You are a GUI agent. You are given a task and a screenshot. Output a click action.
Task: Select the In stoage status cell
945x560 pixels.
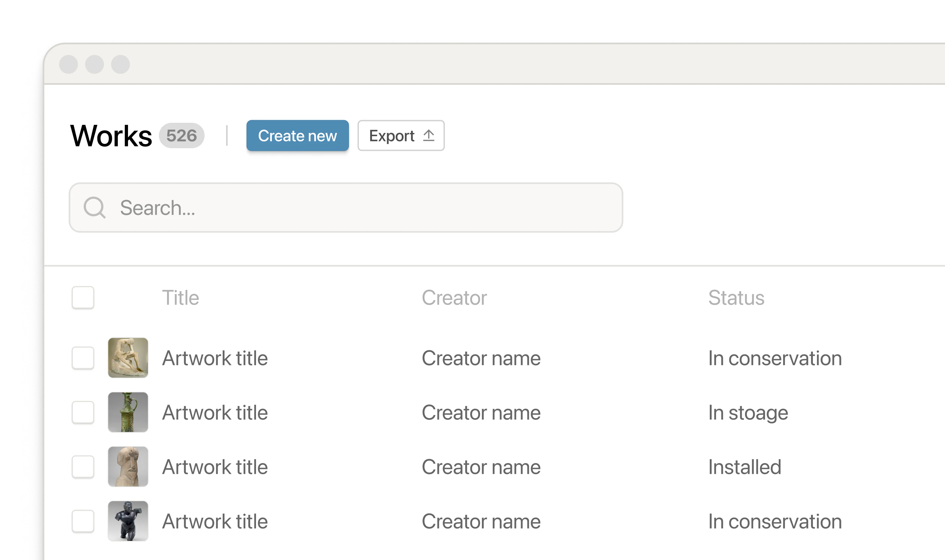pos(748,413)
